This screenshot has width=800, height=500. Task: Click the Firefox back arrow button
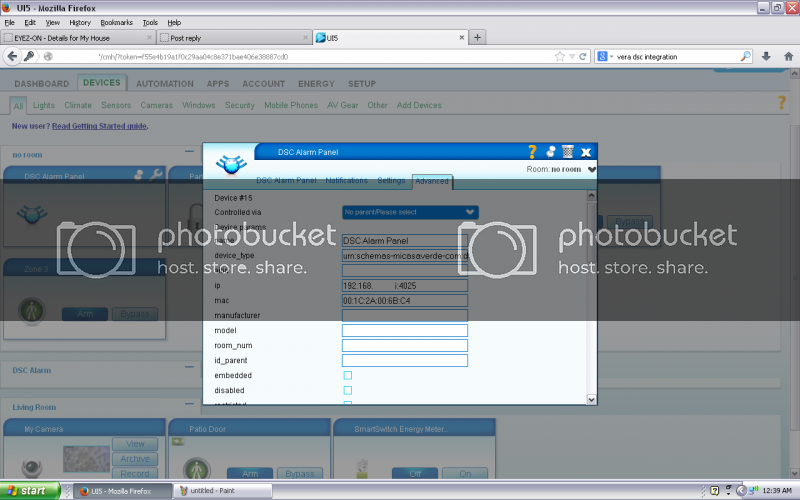click(12, 57)
